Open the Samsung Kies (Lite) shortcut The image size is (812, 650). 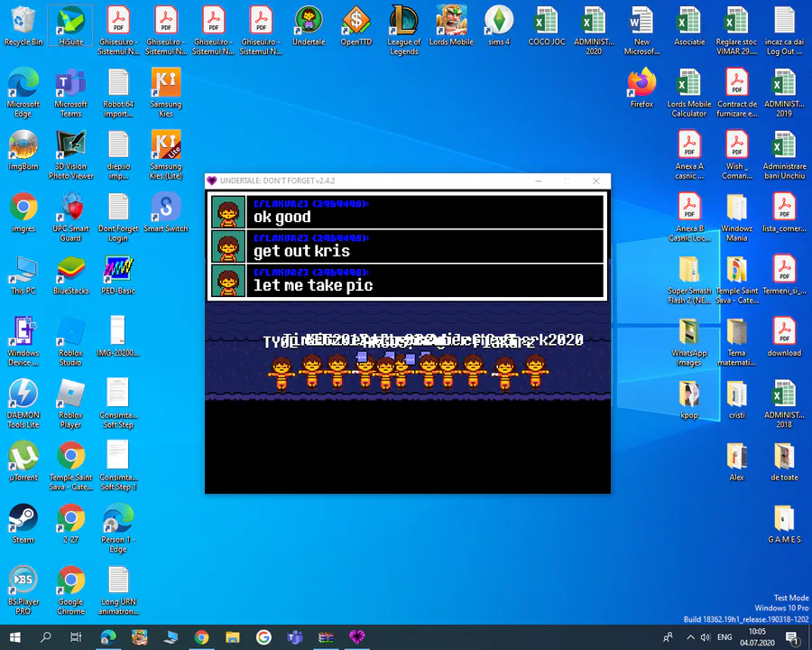click(166, 154)
